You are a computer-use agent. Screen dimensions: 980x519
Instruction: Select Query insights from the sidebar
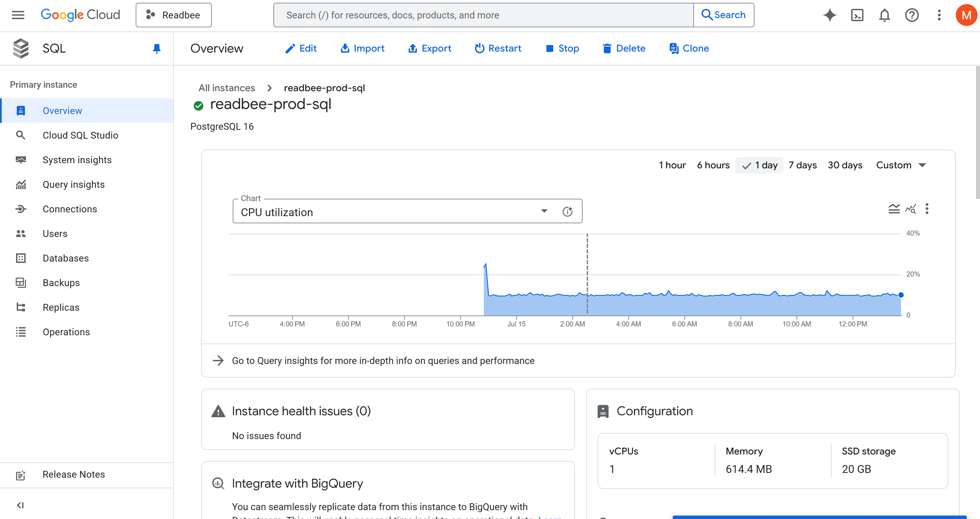73,184
